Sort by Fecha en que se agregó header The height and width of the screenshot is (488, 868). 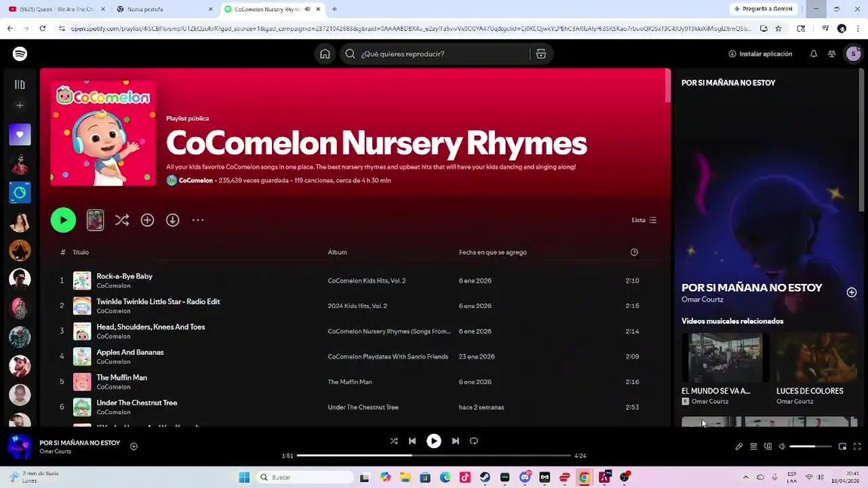(493, 252)
